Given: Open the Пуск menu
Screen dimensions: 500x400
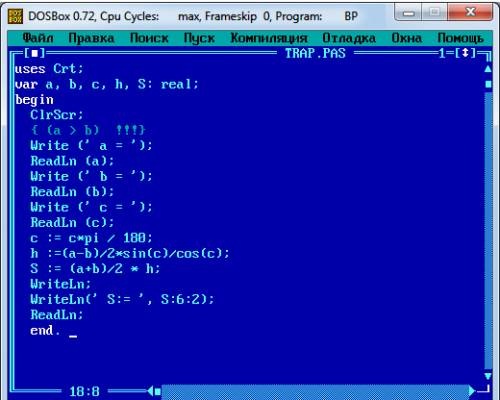Looking at the screenshot, I should tap(199, 38).
